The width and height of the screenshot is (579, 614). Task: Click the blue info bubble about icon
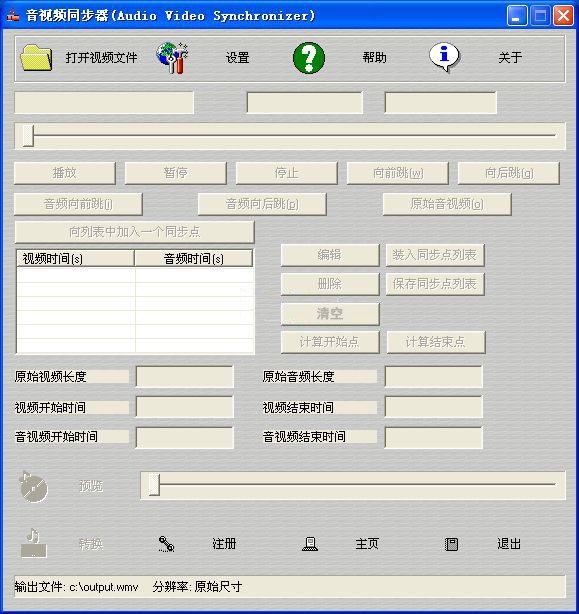coord(444,57)
